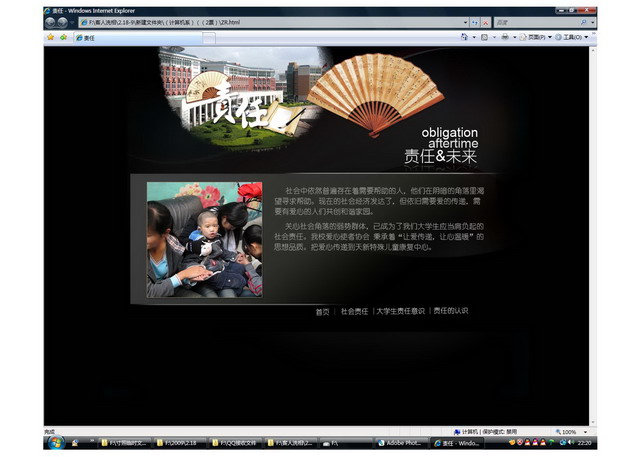Click the Print icon in command bar
This screenshot has width=640, height=457.
(505, 37)
